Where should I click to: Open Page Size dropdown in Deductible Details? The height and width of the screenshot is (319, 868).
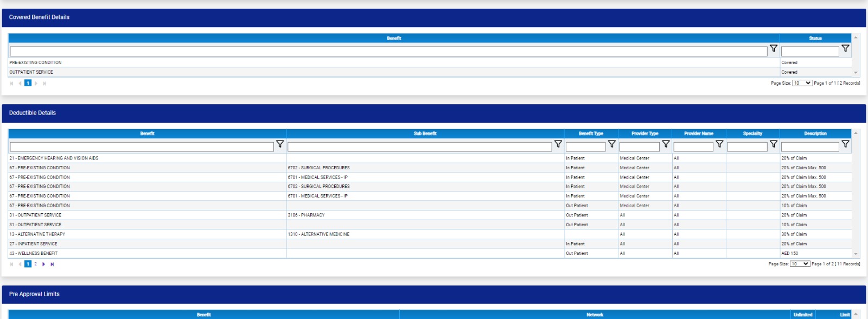pos(800,264)
